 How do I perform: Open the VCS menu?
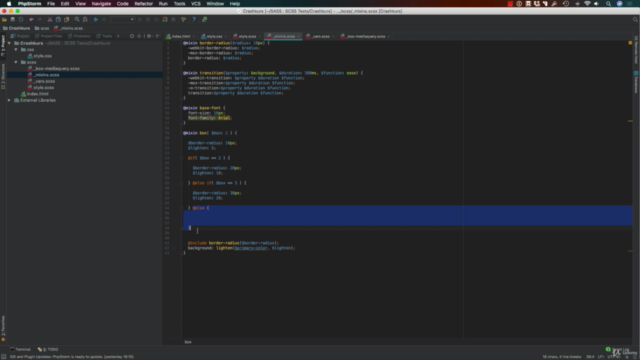click(196, 4)
